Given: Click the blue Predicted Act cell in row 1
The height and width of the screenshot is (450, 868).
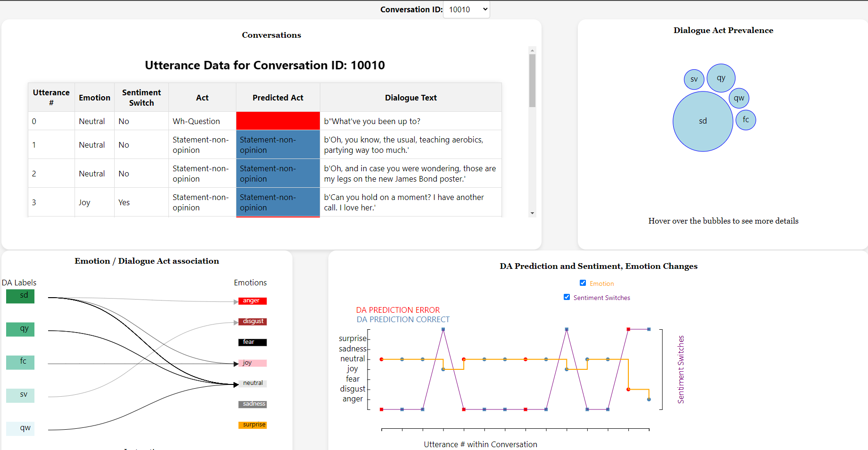Looking at the screenshot, I should click(x=278, y=144).
